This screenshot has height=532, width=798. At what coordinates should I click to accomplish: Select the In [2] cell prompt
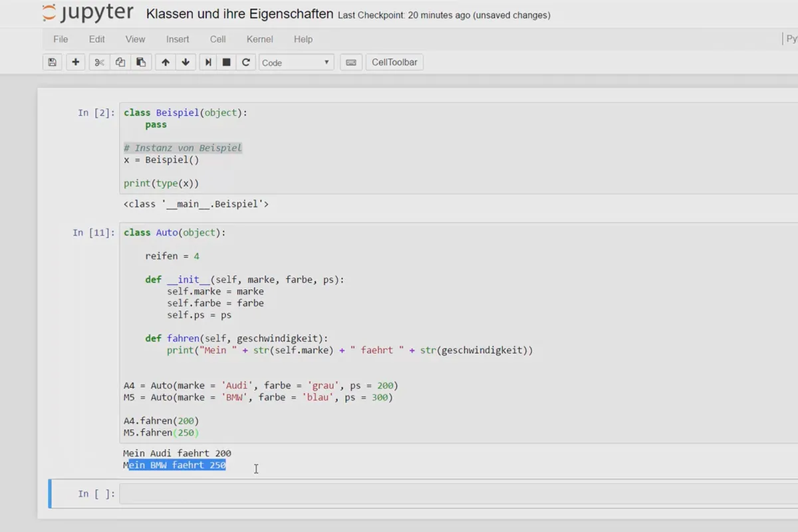point(96,113)
